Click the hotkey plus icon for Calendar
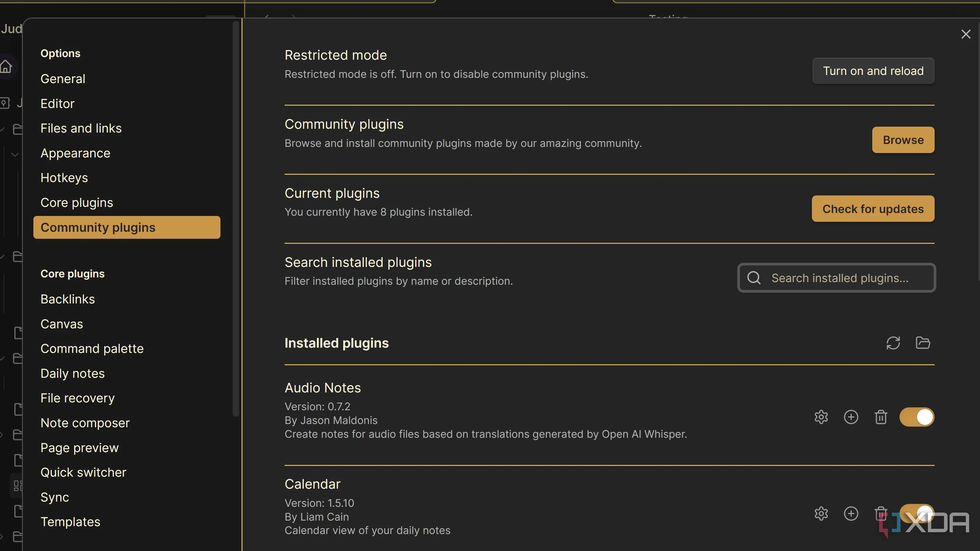 [851, 513]
